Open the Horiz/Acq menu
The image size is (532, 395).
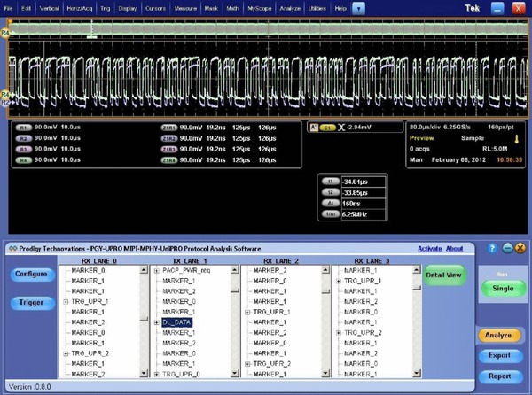point(80,9)
